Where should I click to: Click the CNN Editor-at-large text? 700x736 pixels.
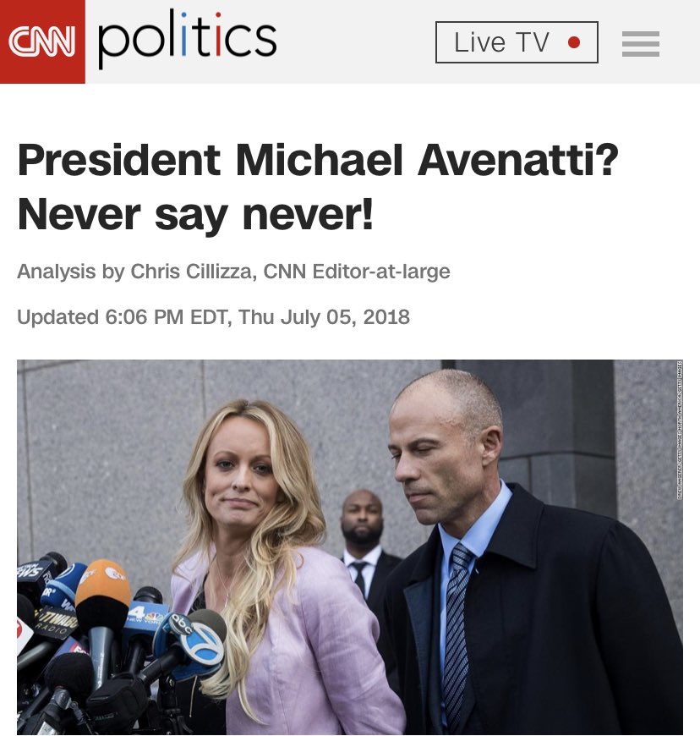click(x=357, y=272)
